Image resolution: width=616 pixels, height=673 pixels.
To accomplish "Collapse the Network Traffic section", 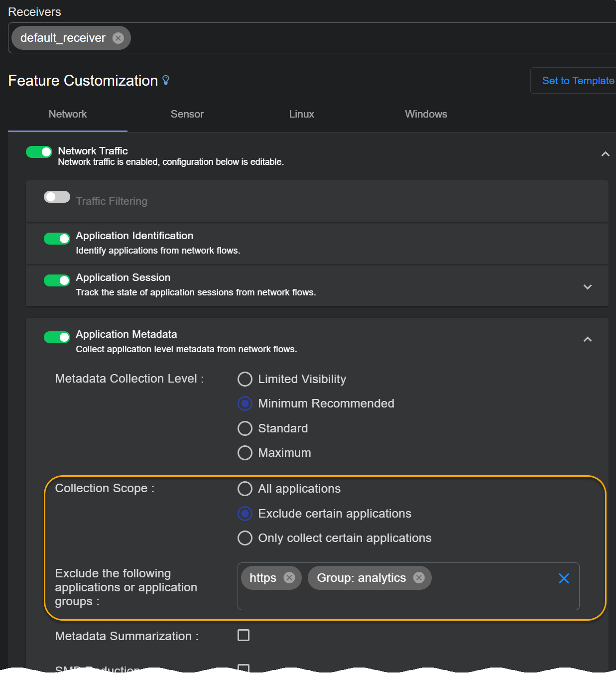I will (605, 154).
